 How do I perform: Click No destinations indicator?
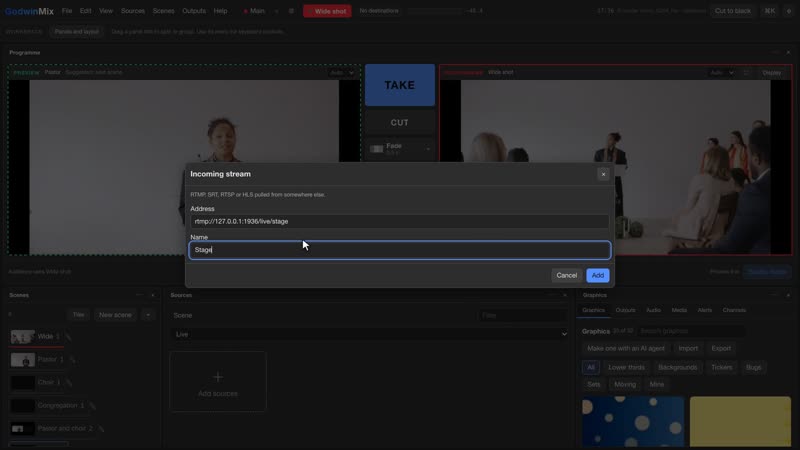379,11
